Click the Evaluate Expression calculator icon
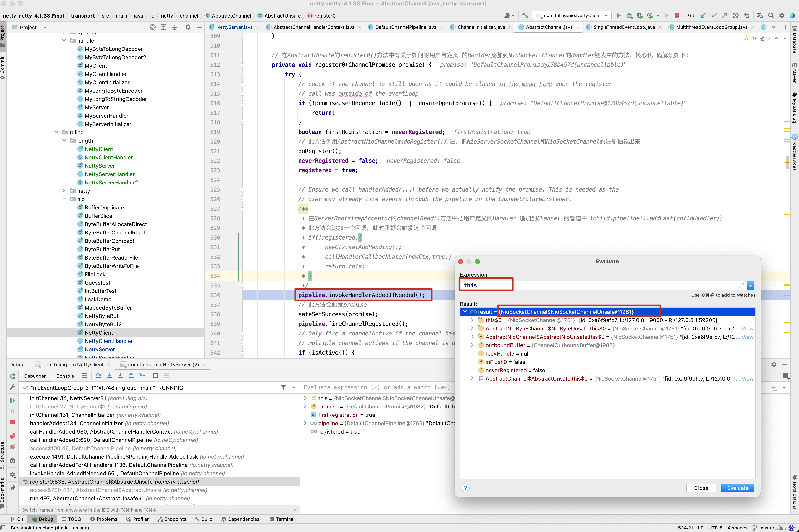 point(156,376)
